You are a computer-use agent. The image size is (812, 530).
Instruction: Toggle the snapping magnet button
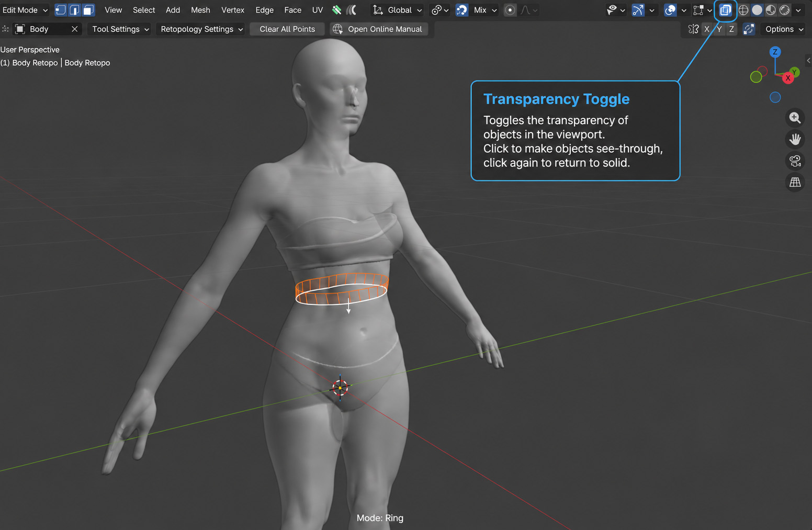pyautogui.click(x=462, y=10)
